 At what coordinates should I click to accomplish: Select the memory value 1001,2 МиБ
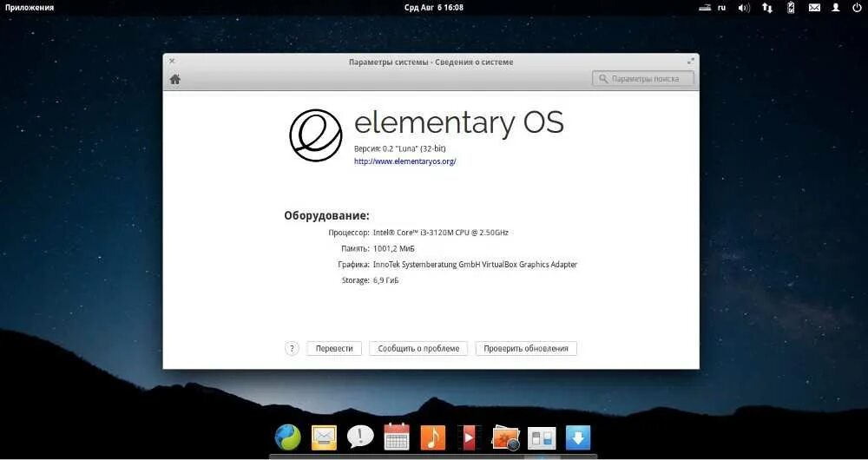click(x=393, y=248)
